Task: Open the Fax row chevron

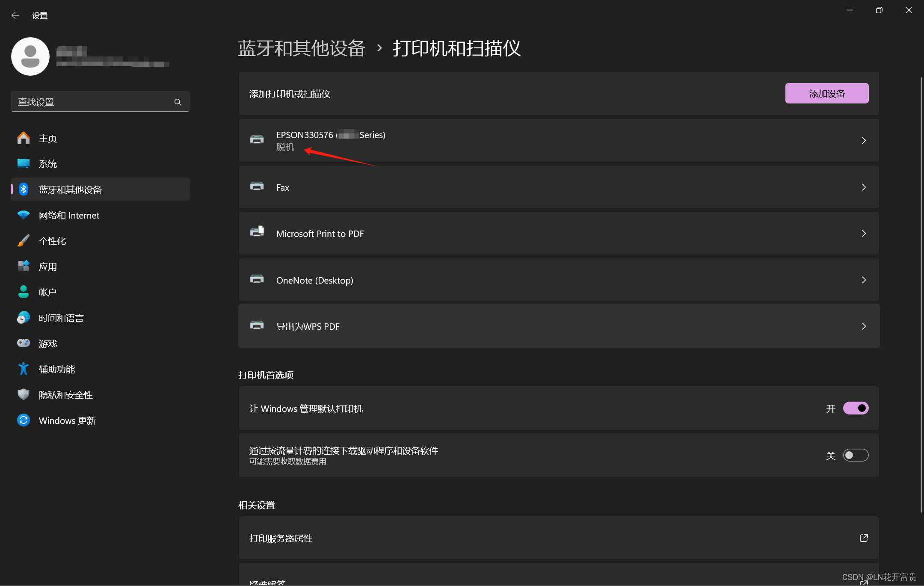Action: point(863,187)
